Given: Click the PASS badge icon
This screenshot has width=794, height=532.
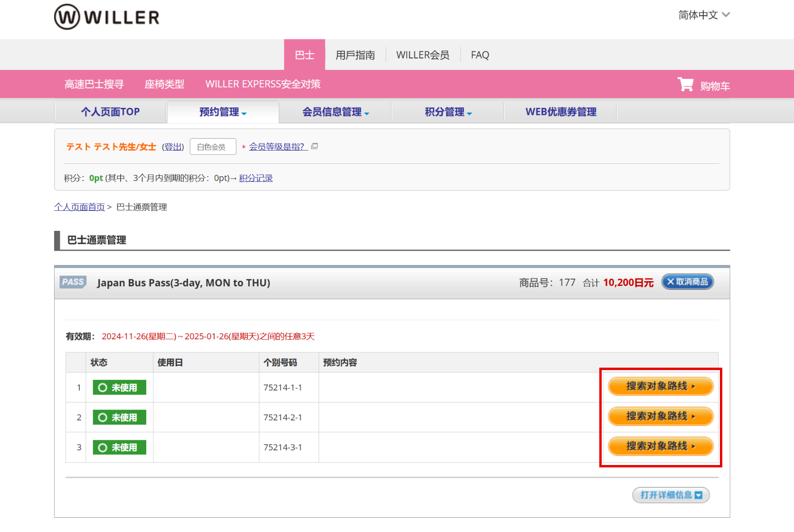Looking at the screenshot, I should click(73, 282).
